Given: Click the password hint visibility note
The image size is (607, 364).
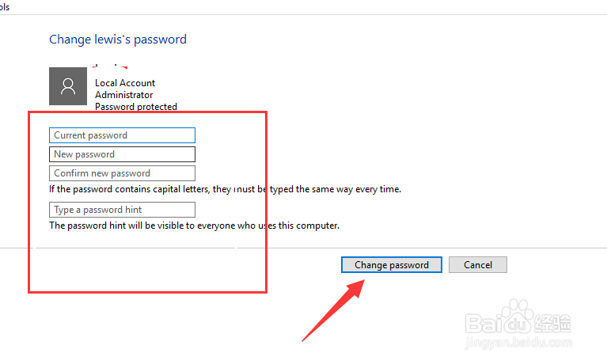Looking at the screenshot, I should pyautogui.click(x=194, y=226).
